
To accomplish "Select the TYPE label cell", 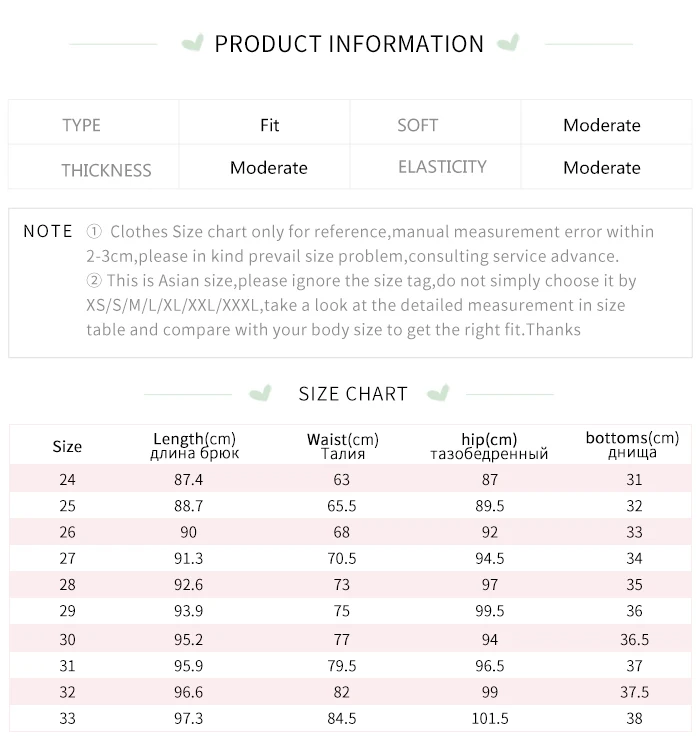I will click(81, 125).
